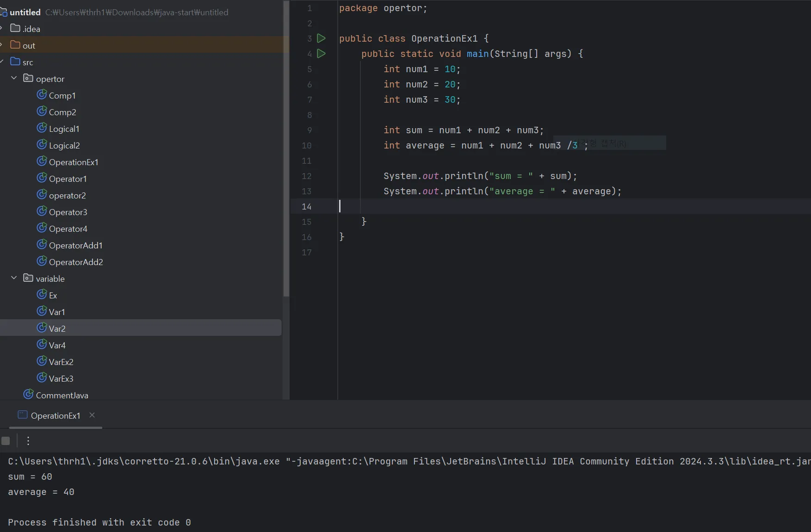Collapse the variable package
Viewport: 811px width, 532px height.
pos(14,278)
